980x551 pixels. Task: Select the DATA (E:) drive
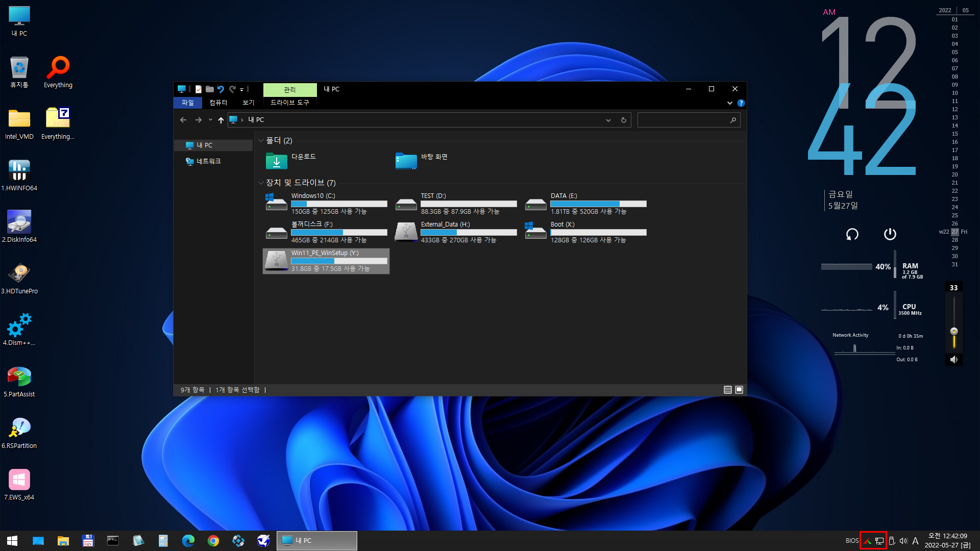585,204
